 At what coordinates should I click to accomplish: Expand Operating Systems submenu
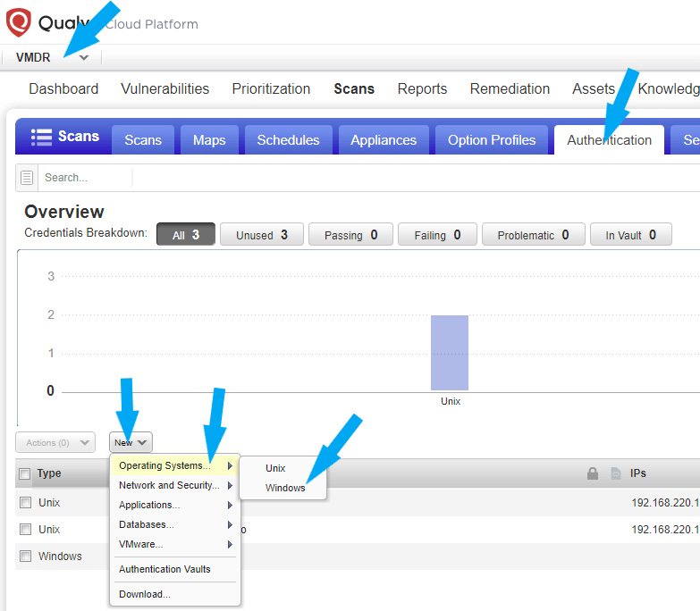click(175, 465)
